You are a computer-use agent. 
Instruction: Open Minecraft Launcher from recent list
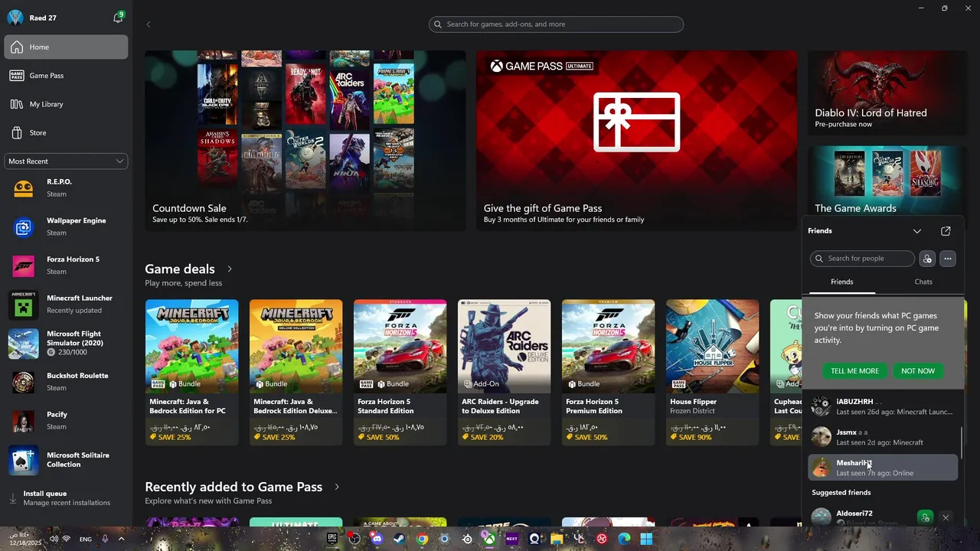pyautogui.click(x=66, y=305)
